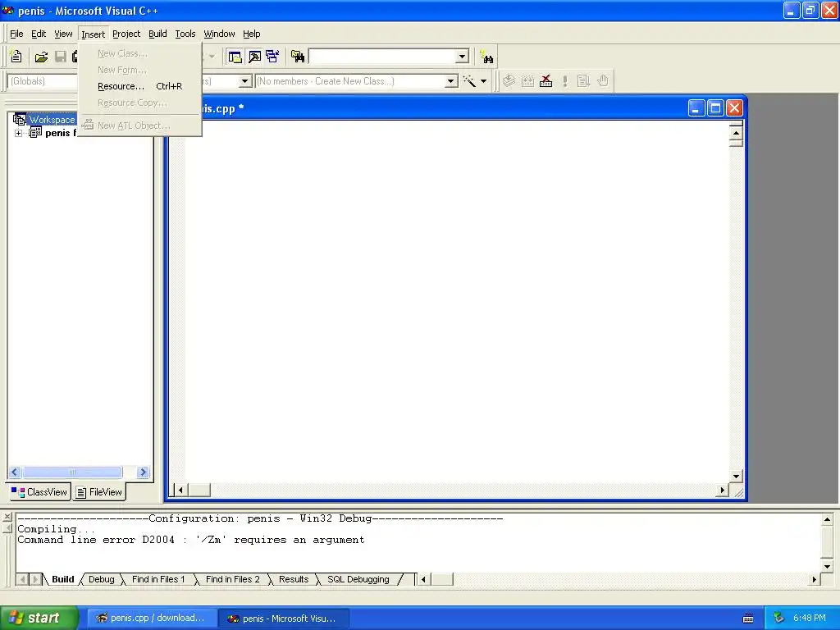Click output pane scroll up arrow
This screenshot has width=840, height=630.
[x=827, y=519]
